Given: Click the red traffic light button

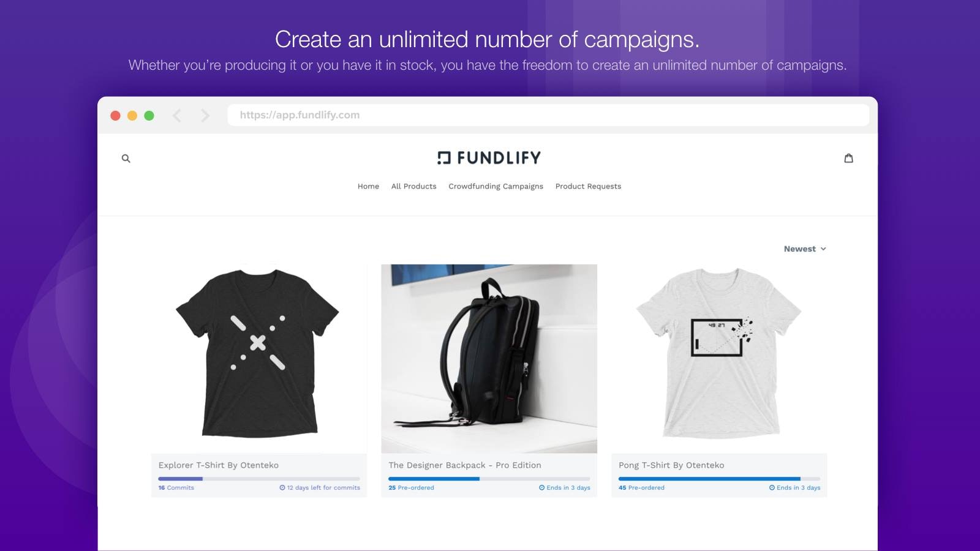Looking at the screenshot, I should 116,114.
